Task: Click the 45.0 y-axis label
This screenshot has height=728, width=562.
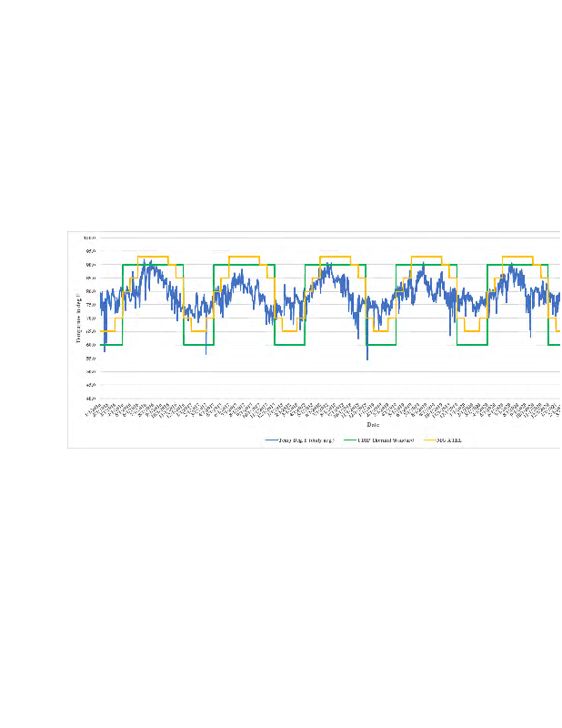Action: tap(90, 385)
